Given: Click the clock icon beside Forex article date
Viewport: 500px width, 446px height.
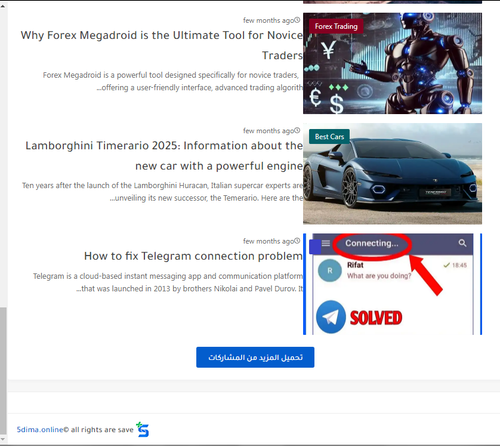Looking at the screenshot, I should coord(297,20).
